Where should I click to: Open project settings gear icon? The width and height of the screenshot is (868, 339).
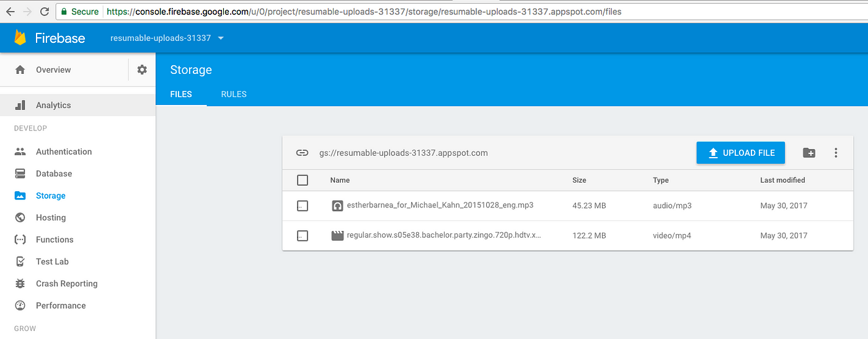pos(142,70)
